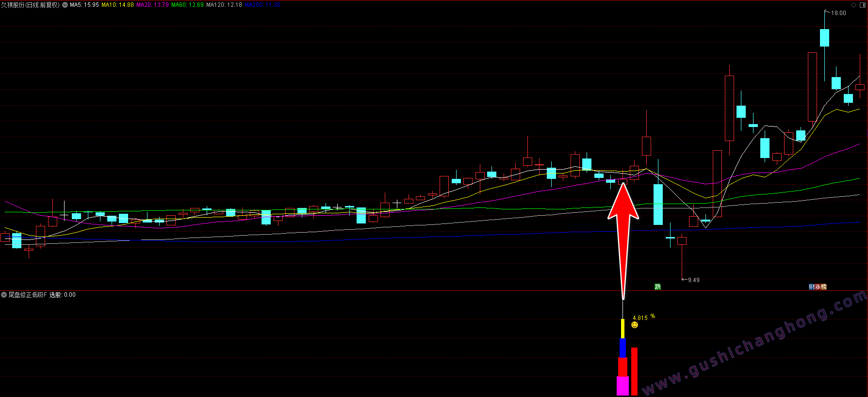
Task: Select the MA120: 12.18 label
Action: coord(224,5)
